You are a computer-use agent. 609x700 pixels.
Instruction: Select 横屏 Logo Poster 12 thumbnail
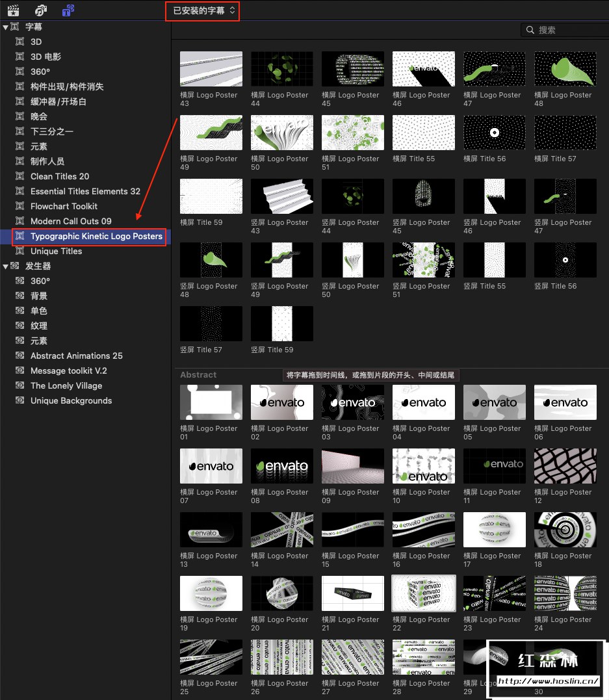pyautogui.click(x=565, y=466)
